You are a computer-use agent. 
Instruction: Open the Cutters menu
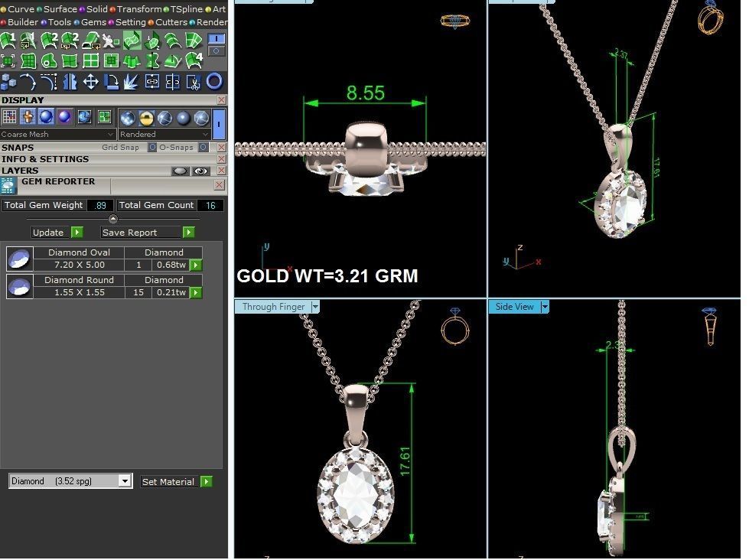point(171,22)
